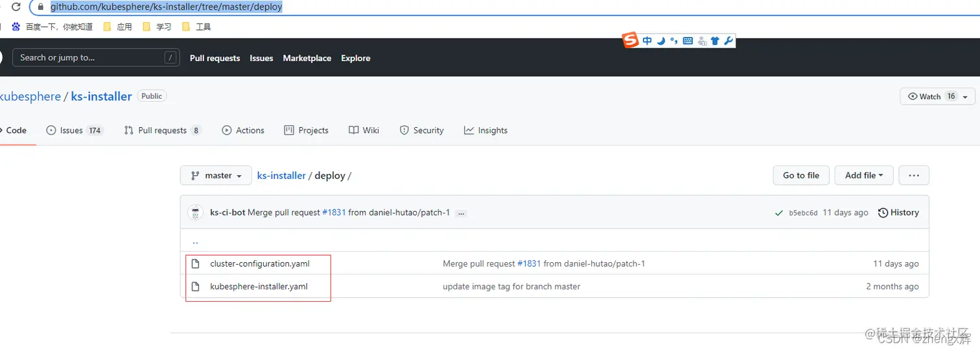Click the '11 days ago' timestamp in file row
Viewport: 980px width, 351px height.
click(896, 263)
